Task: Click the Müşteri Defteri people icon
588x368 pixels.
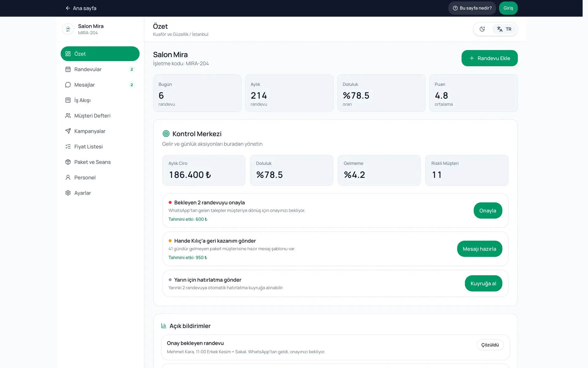Action: (x=68, y=116)
